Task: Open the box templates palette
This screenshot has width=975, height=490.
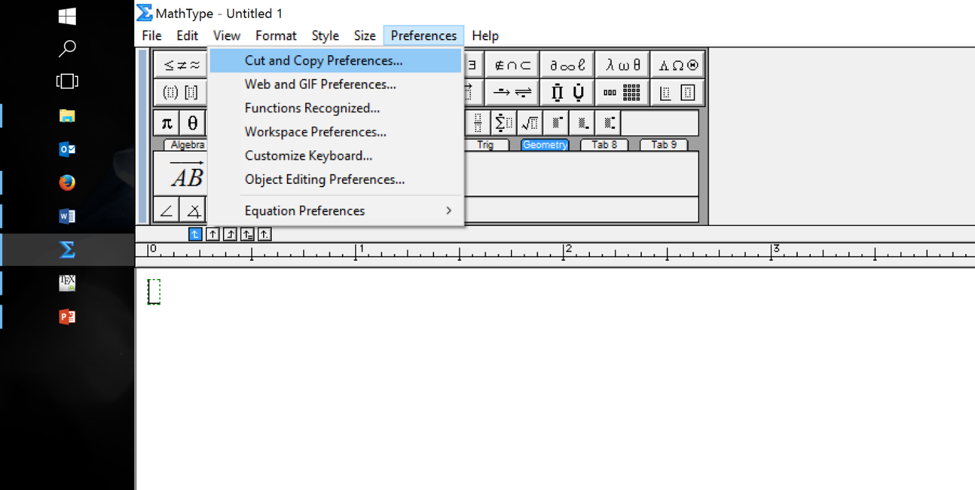Action: (x=678, y=93)
